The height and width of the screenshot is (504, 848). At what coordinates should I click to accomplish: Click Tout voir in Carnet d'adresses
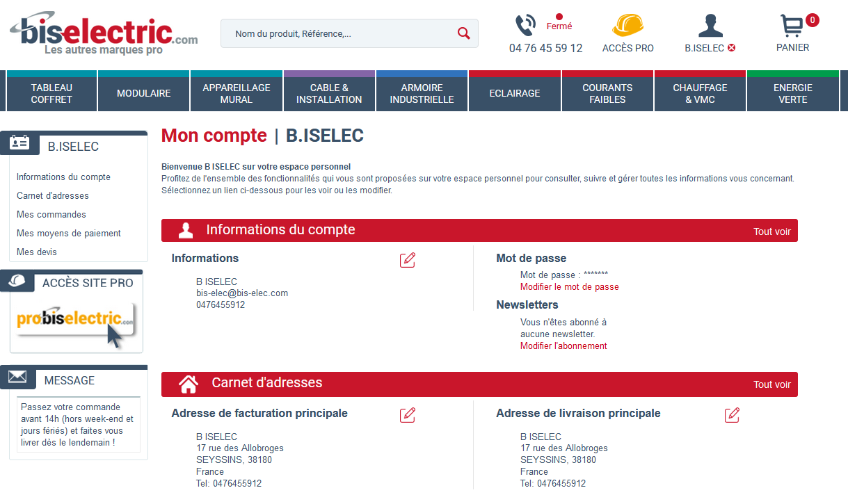772,384
